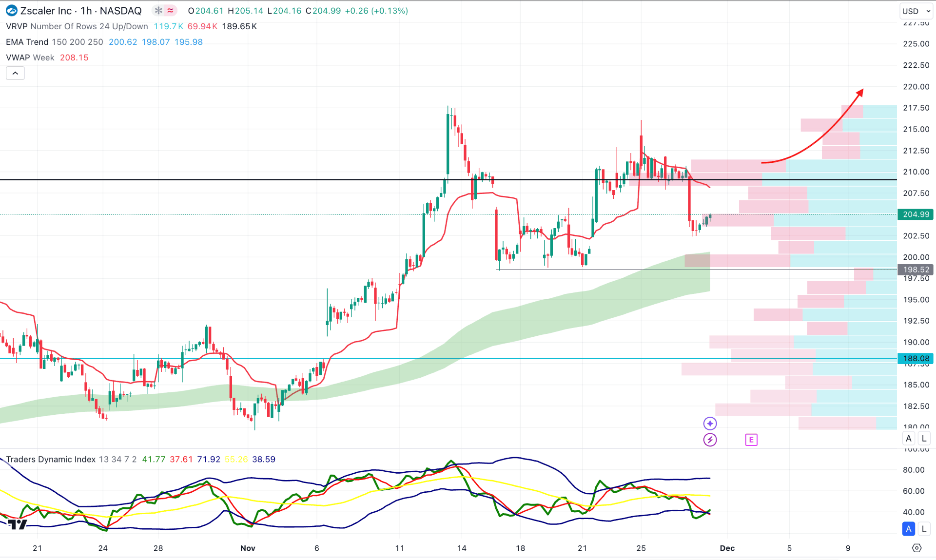This screenshot has width=936, height=560.
Task: Toggle auto scale A on indicator pane
Action: [x=909, y=529]
